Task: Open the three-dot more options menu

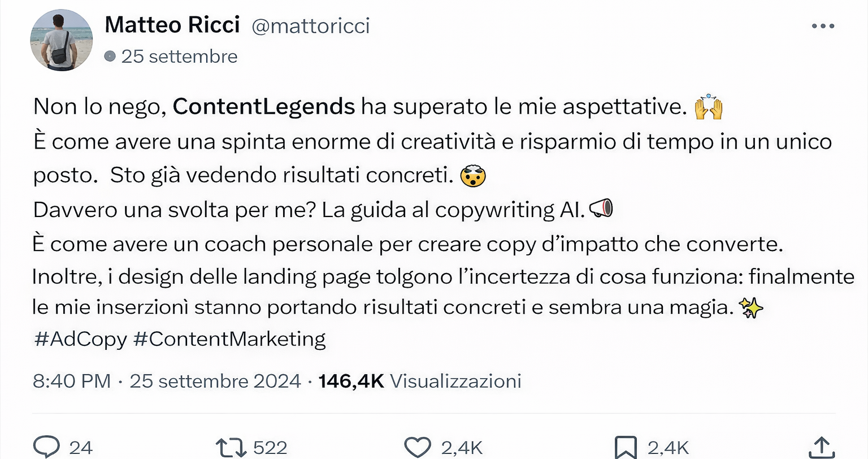Action: coord(823,26)
